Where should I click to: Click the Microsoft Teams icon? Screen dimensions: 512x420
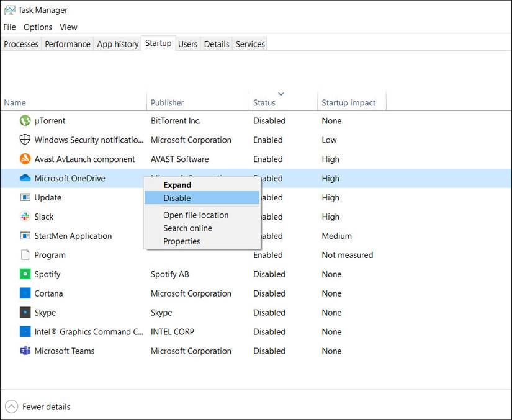[x=25, y=351]
